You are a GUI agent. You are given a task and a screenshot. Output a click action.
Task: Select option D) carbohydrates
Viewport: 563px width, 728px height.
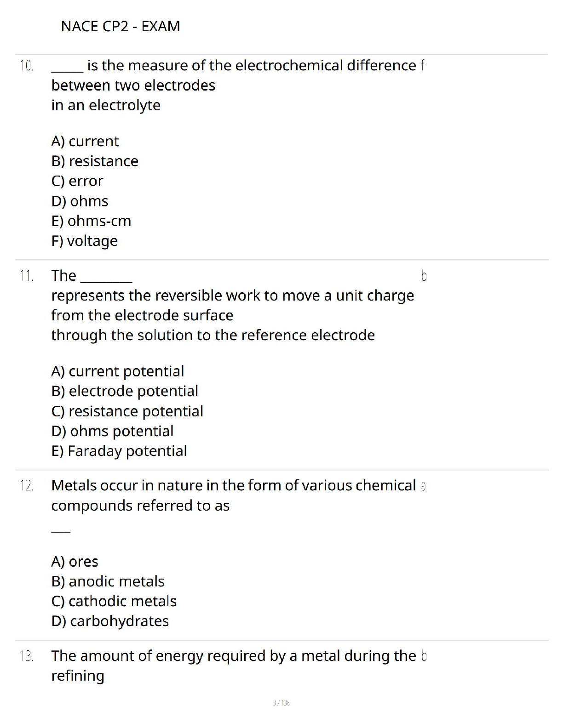tap(110, 621)
